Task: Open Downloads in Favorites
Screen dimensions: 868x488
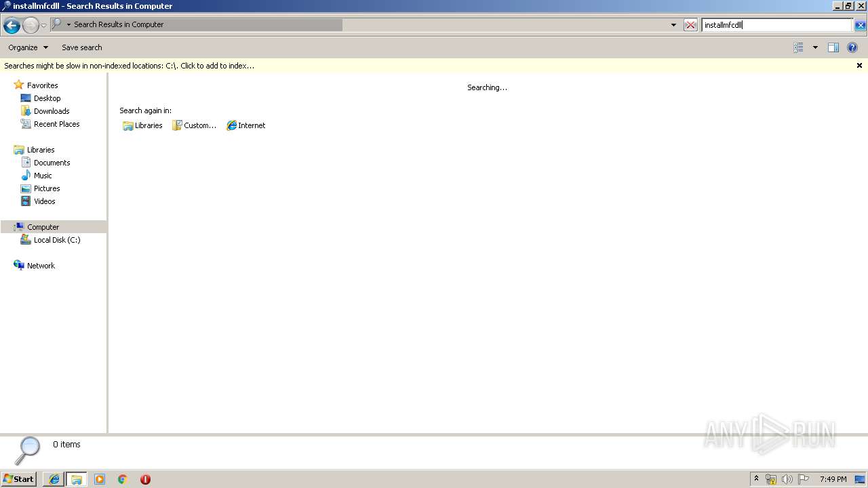Action: click(x=52, y=111)
